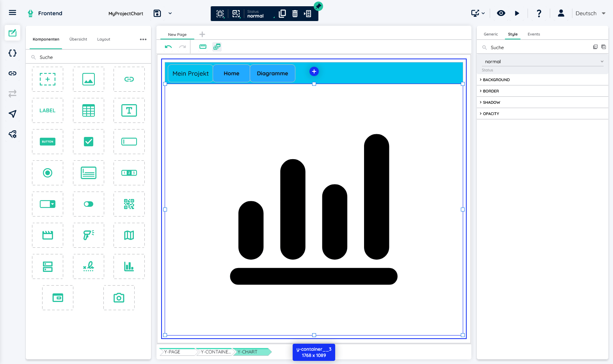Click the Home navigation button

click(x=231, y=73)
